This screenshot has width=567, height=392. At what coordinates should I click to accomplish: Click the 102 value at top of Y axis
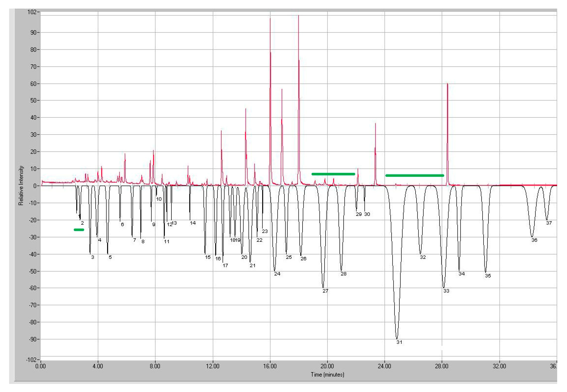pyautogui.click(x=32, y=12)
